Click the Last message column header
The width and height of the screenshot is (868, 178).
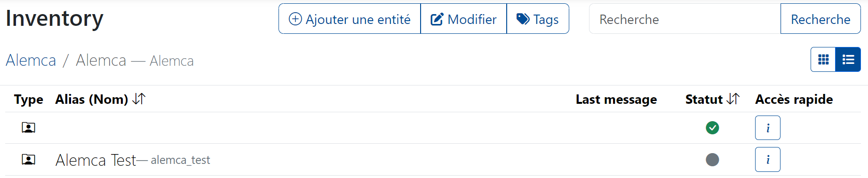pyautogui.click(x=616, y=100)
